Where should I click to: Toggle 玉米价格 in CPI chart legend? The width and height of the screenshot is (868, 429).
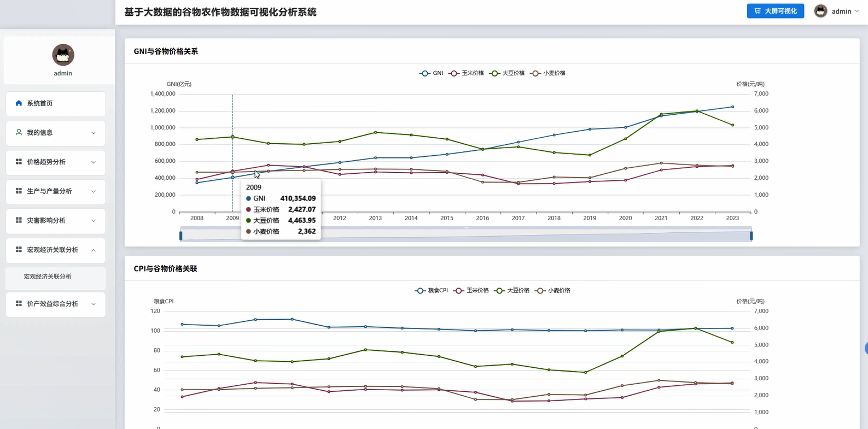[471, 291]
